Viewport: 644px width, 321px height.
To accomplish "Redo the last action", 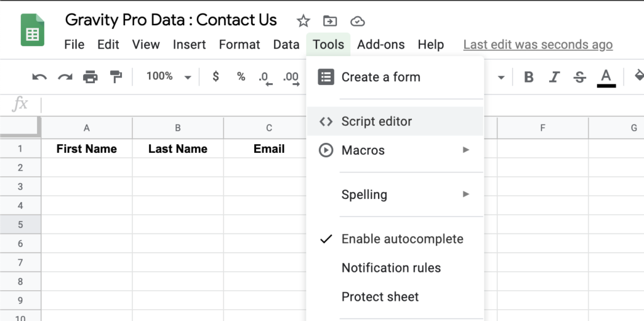I will pos(65,77).
